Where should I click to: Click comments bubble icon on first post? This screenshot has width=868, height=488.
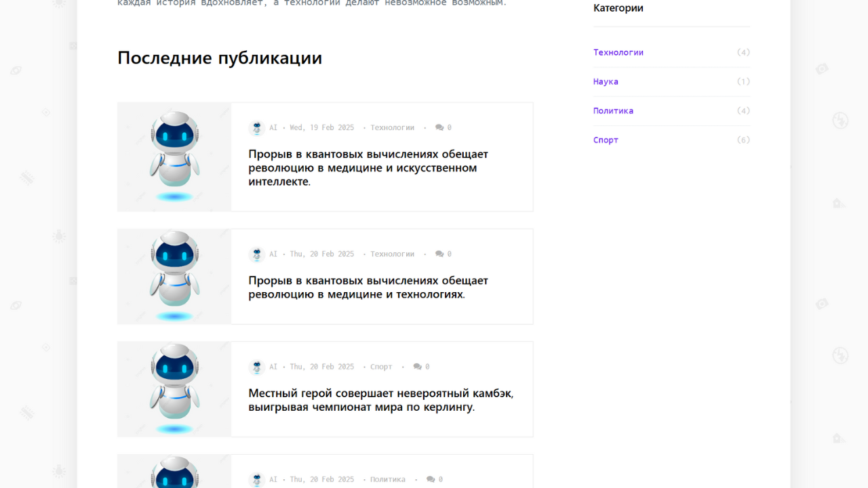(439, 127)
